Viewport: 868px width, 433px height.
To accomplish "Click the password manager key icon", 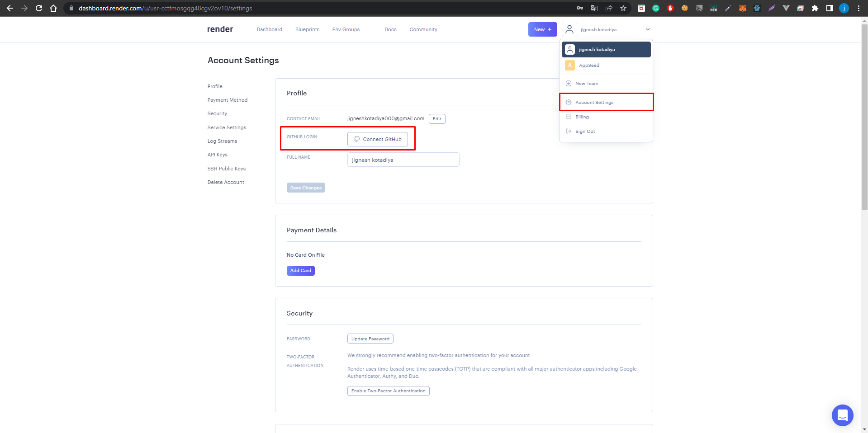I will 580,8.
